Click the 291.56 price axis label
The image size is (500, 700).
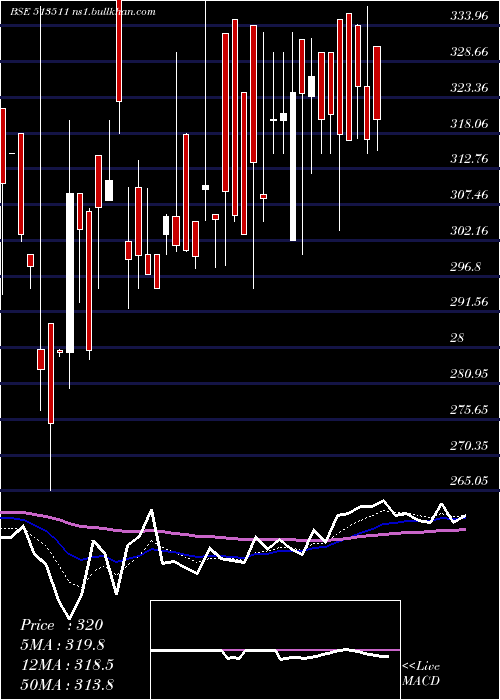coord(469,302)
